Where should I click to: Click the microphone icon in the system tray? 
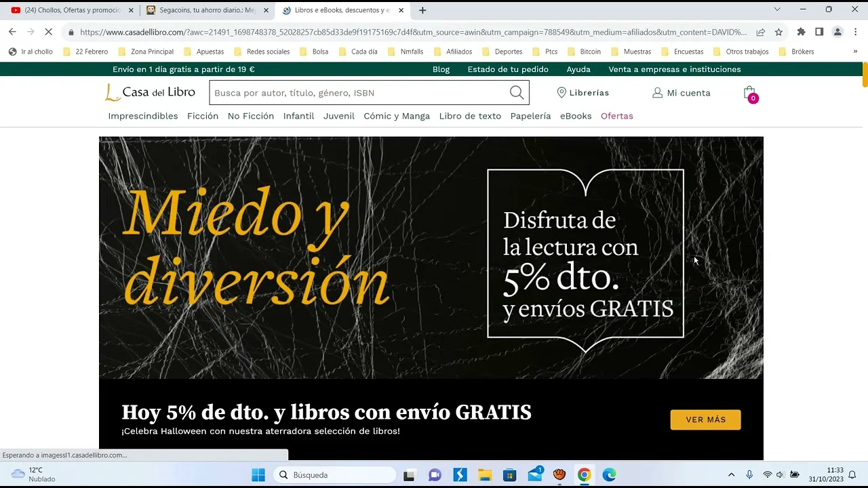pyautogui.click(x=749, y=474)
